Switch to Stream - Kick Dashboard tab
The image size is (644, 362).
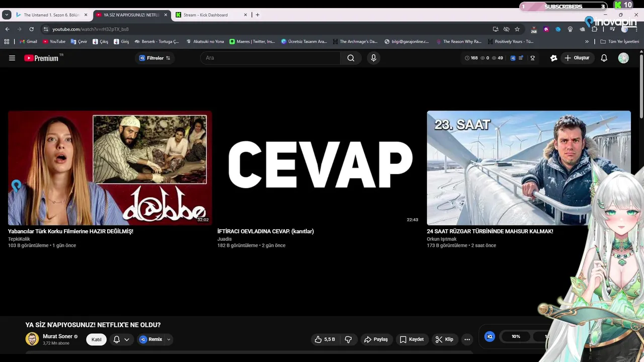tap(211, 15)
